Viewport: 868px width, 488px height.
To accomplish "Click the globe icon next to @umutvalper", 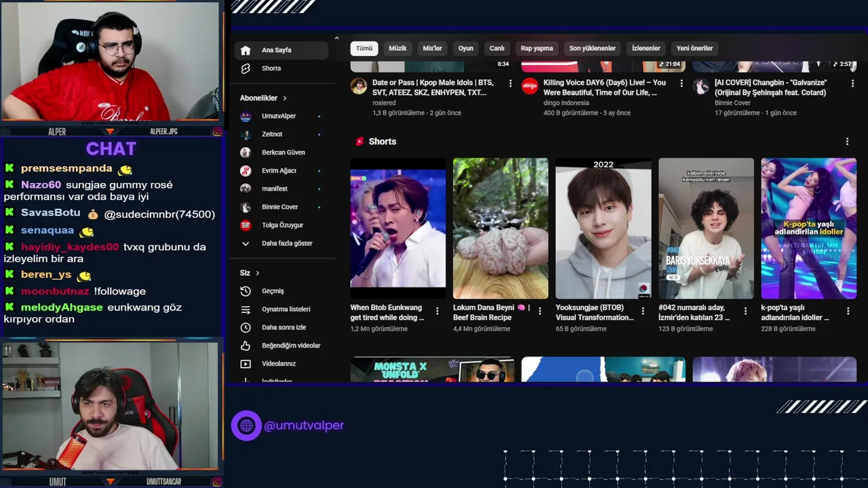I will (x=246, y=426).
